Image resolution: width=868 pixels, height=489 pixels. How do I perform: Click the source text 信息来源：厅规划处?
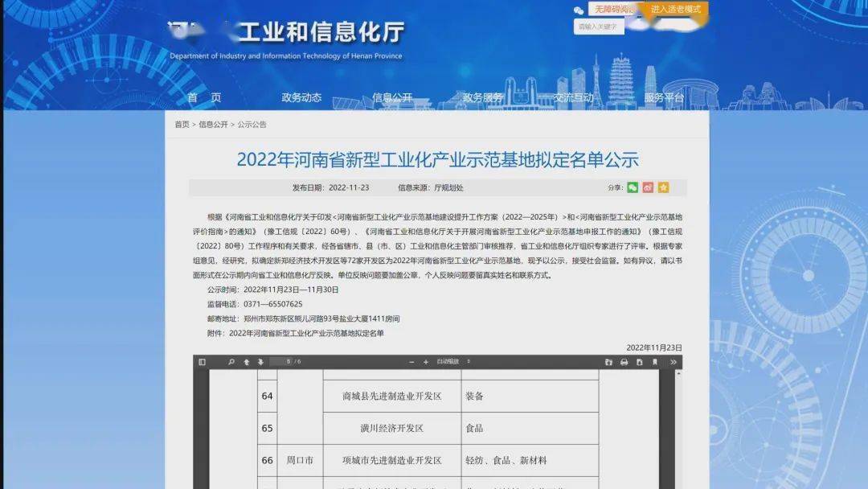tap(430, 187)
